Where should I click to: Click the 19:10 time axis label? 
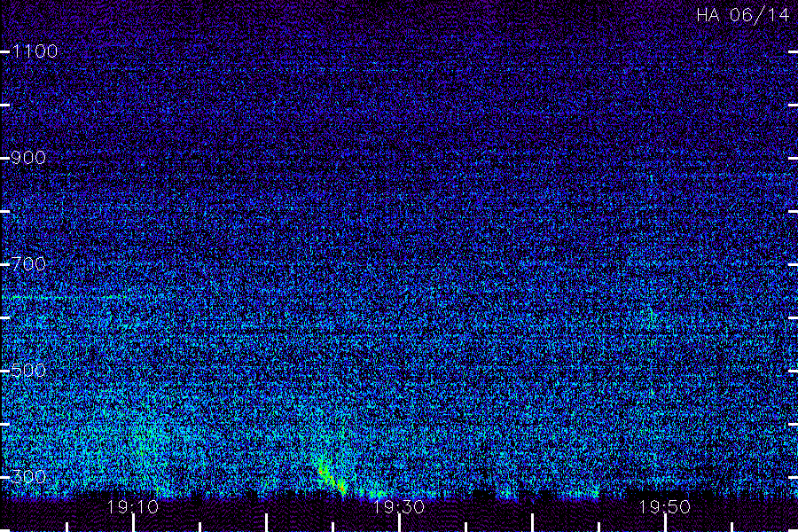coord(133,507)
